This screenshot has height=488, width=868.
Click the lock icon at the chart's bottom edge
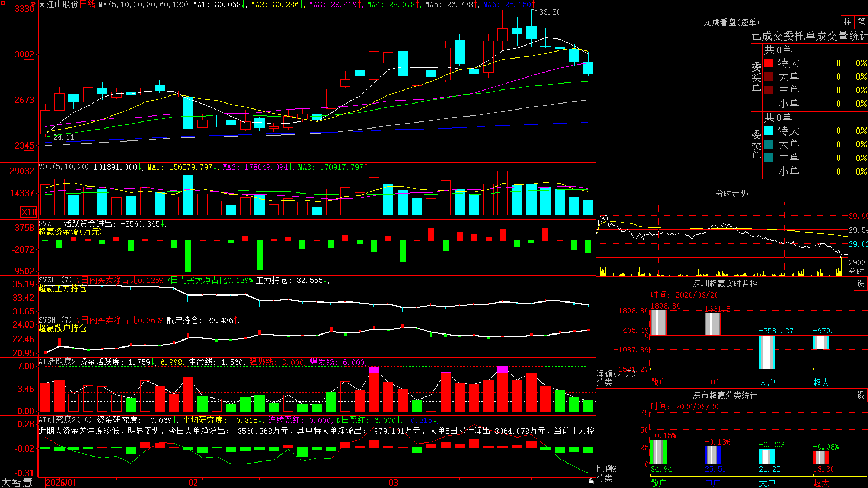(x=591, y=481)
